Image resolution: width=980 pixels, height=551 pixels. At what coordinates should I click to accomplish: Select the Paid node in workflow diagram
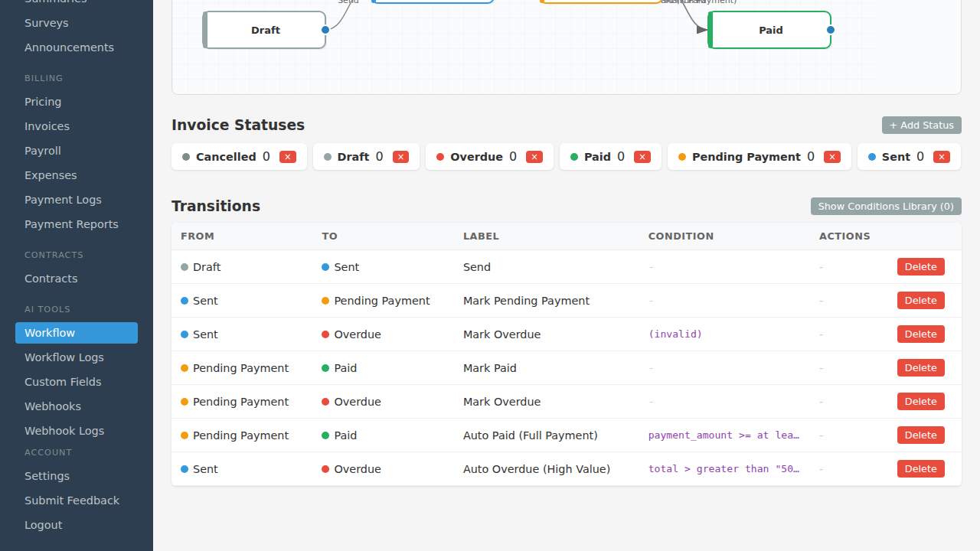(x=769, y=30)
